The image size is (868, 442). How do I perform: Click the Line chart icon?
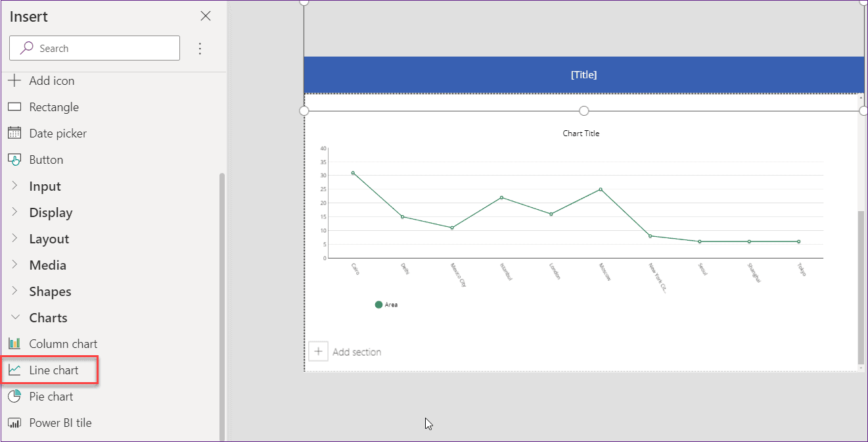click(x=14, y=370)
